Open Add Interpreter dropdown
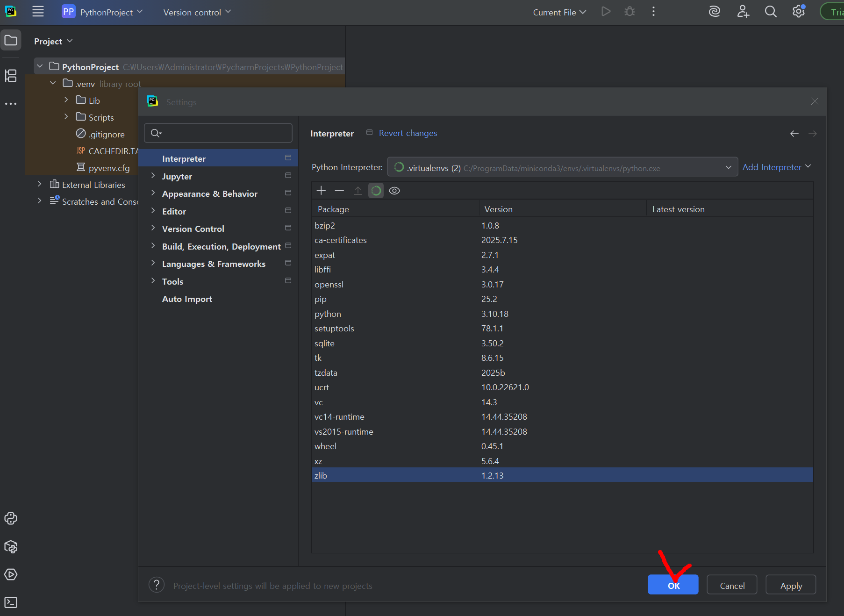 [x=777, y=167]
